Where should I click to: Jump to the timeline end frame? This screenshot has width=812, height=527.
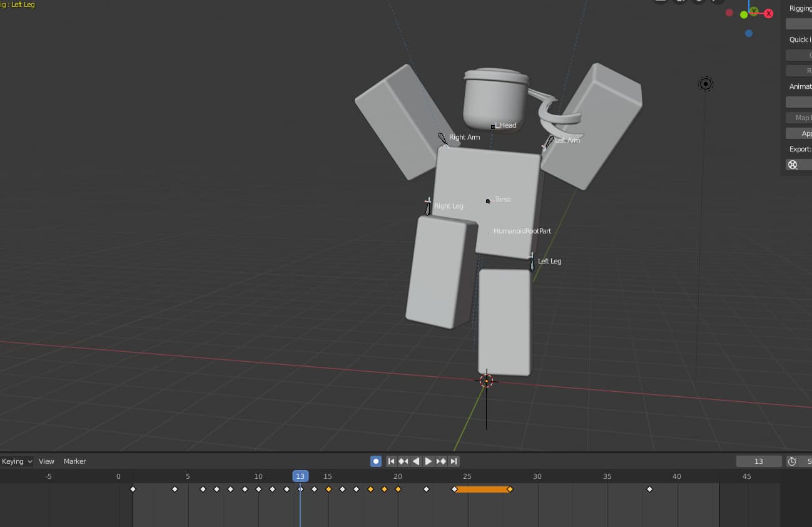point(454,461)
